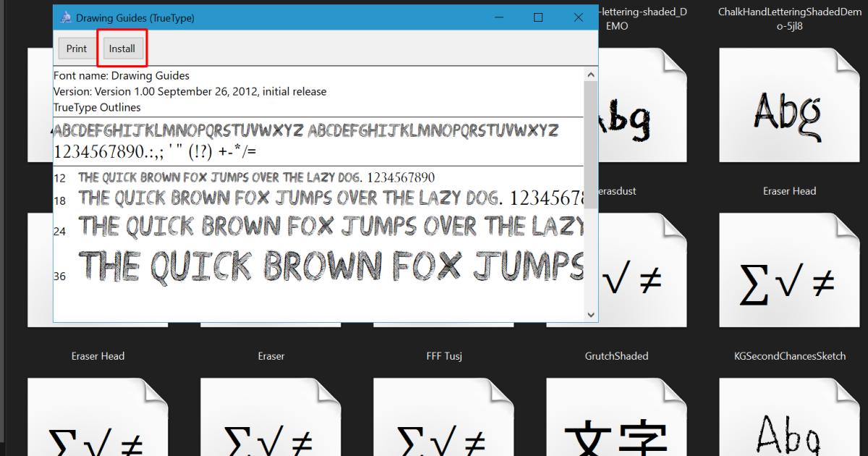Click the scrollbar down arrow in the preview
The image size is (868, 456).
pos(591,315)
